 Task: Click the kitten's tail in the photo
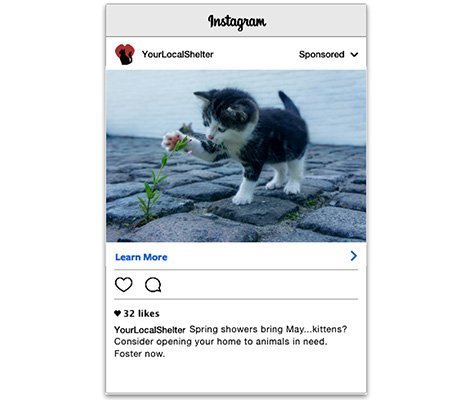289,103
